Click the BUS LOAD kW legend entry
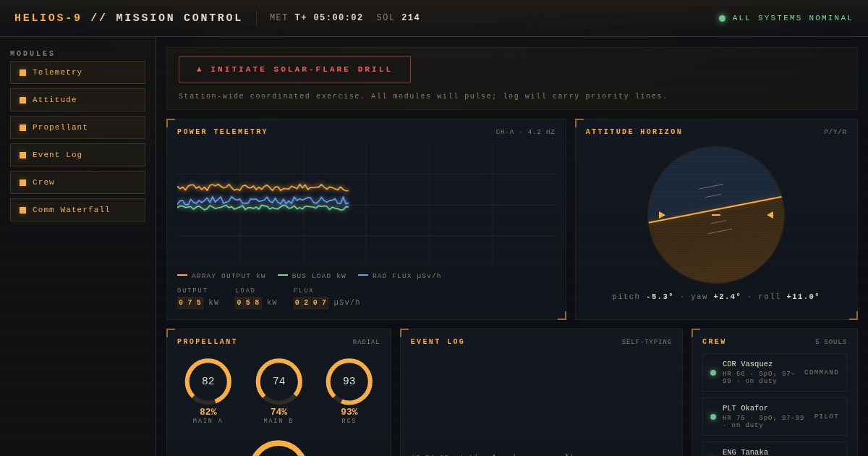The width and height of the screenshot is (868, 456). click(312, 276)
